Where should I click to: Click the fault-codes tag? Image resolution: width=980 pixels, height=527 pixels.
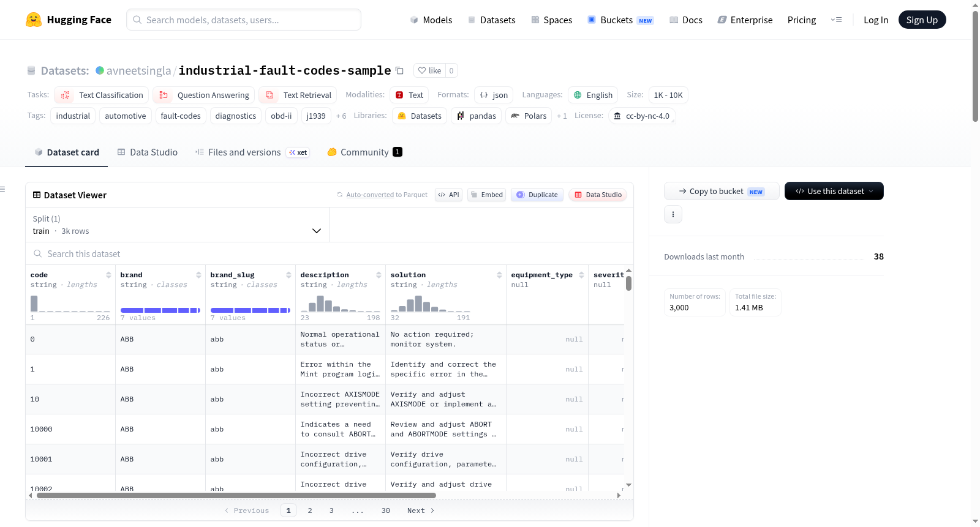click(x=181, y=116)
